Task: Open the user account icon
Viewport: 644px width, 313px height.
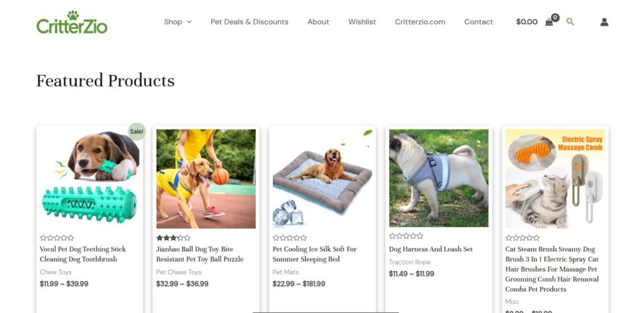Action: click(x=604, y=22)
